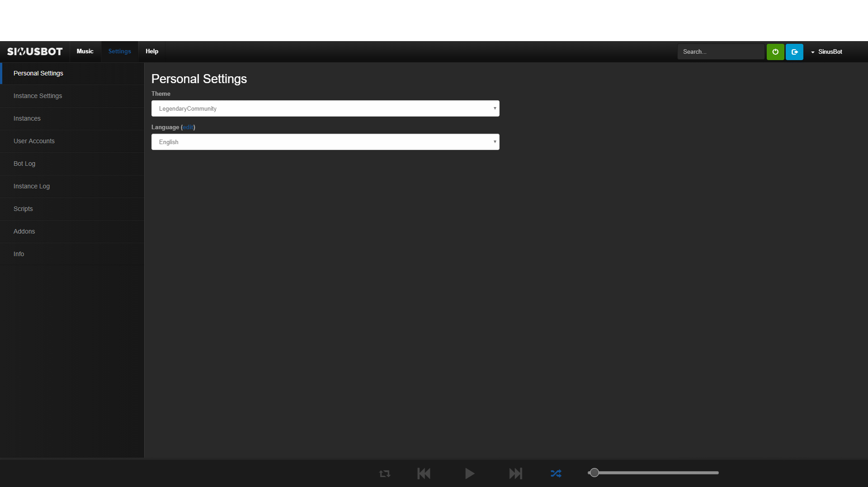Screen dimensions: 868x487
Task: Click the green power button icon
Action: [x=775, y=52]
